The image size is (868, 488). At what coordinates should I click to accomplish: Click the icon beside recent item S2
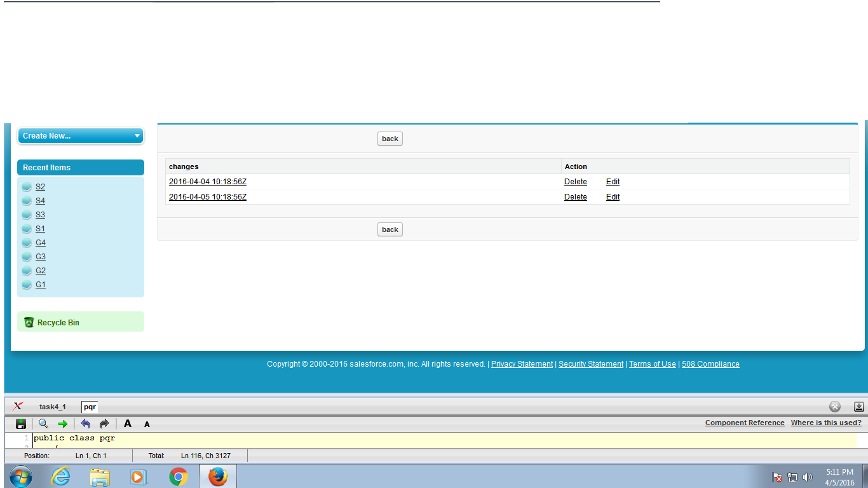click(x=27, y=187)
